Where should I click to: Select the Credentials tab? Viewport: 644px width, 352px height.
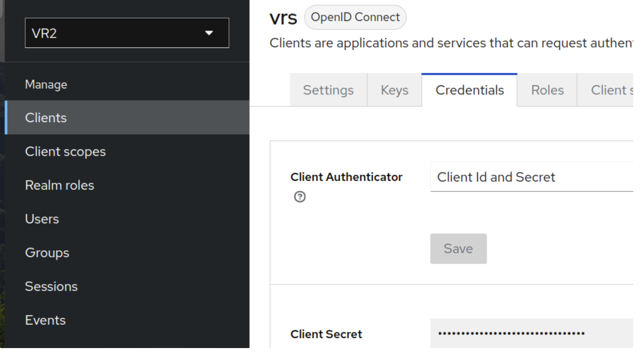pos(469,90)
